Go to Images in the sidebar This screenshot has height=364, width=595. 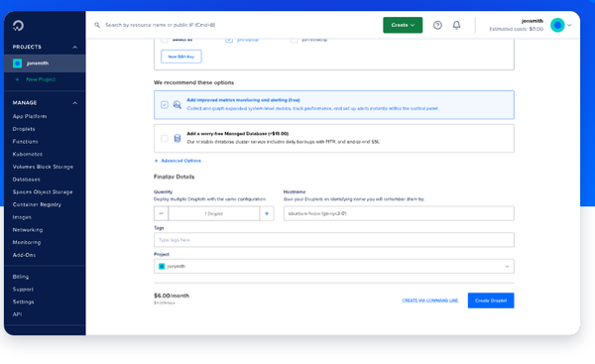(x=22, y=217)
